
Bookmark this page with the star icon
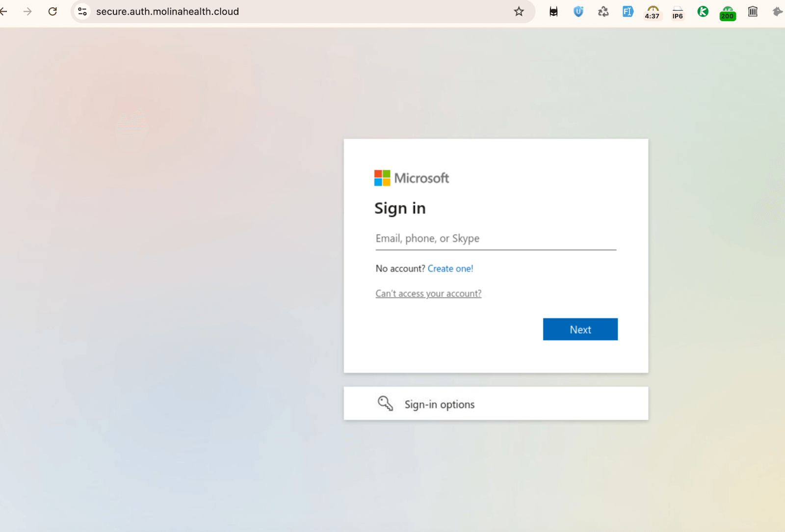click(519, 11)
